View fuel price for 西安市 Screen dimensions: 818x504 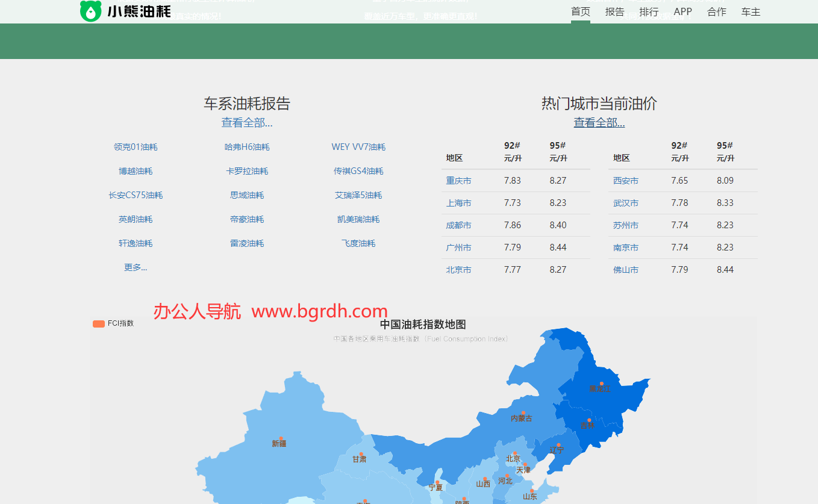point(625,180)
